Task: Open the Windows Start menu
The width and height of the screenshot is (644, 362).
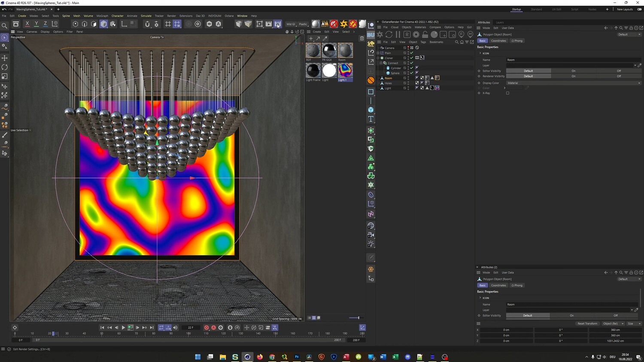Action: click(x=198, y=357)
